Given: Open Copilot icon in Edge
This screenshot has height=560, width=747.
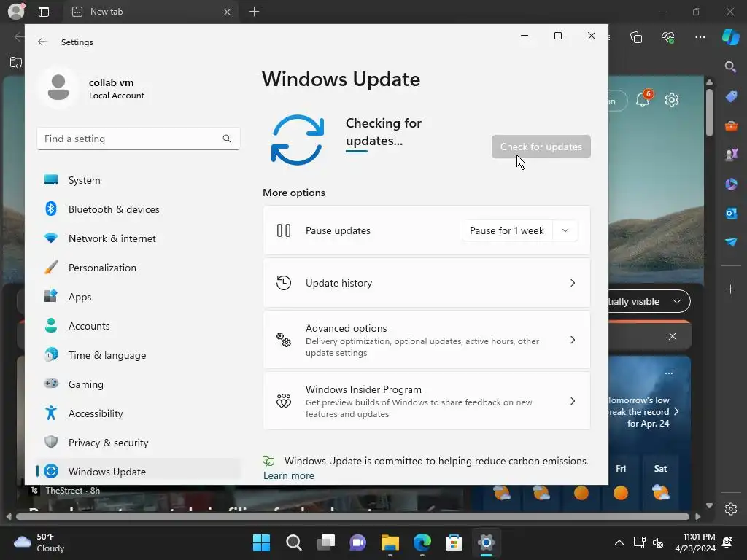Looking at the screenshot, I should click(x=731, y=37).
